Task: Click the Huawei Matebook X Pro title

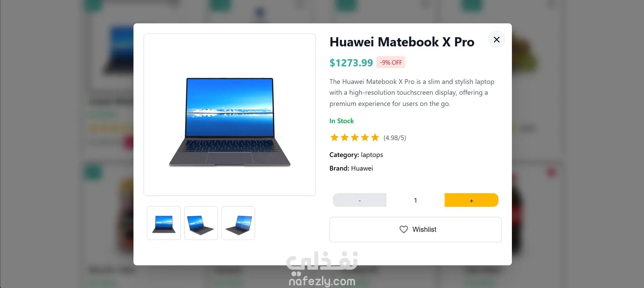Action: pyautogui.click(x=402, y=42)
